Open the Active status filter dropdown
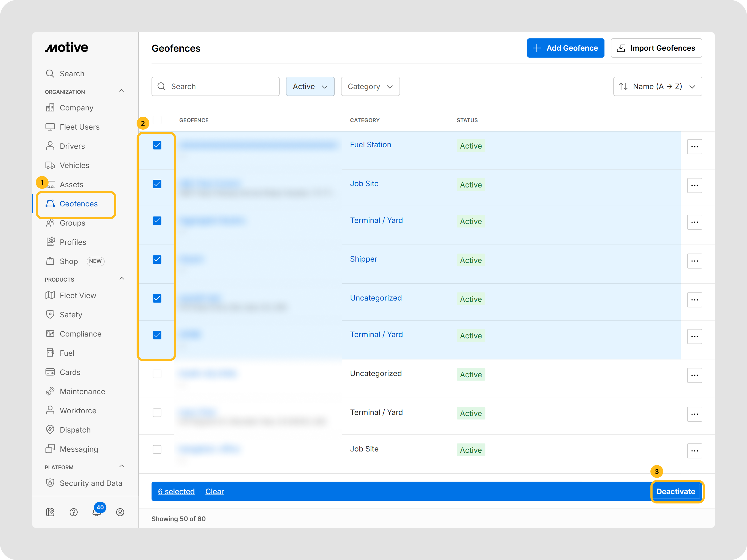The image size is (747, 560). [x=310, y=86]
